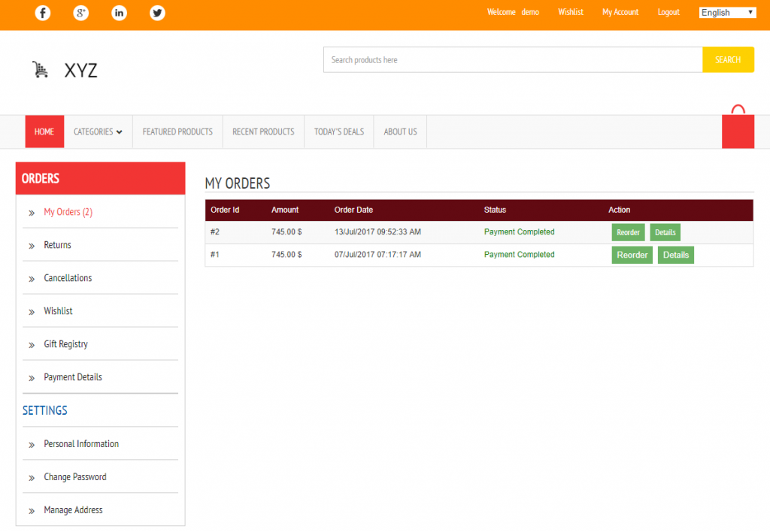Click the Logout link
Image resolution: width=770 pixels, height=532 pixels.
pos(668,12)
